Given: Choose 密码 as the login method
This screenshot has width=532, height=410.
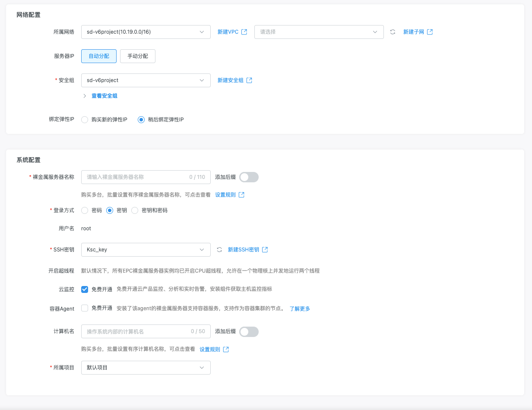Looking at the screenshot, I should tap(85, 210).
